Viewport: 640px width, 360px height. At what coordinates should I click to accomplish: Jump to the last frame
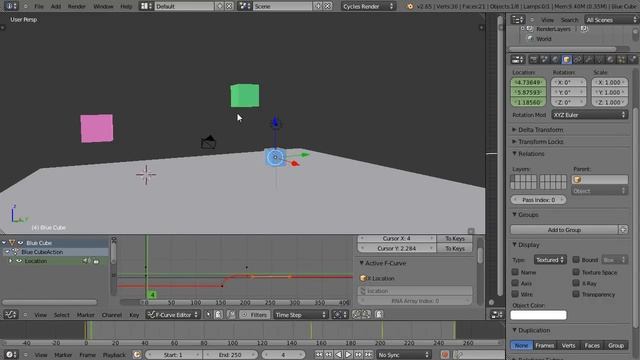368,355
